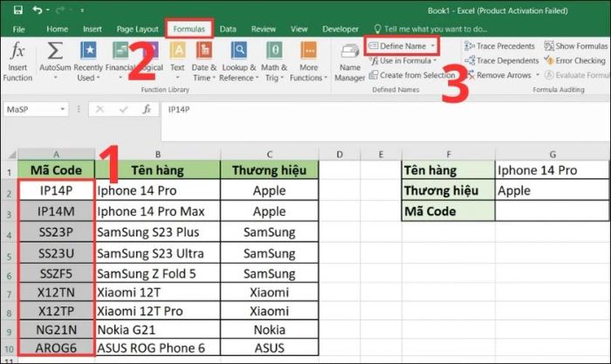Switch to the Home tab
The image size is (611, 364).
coord(57,29)
